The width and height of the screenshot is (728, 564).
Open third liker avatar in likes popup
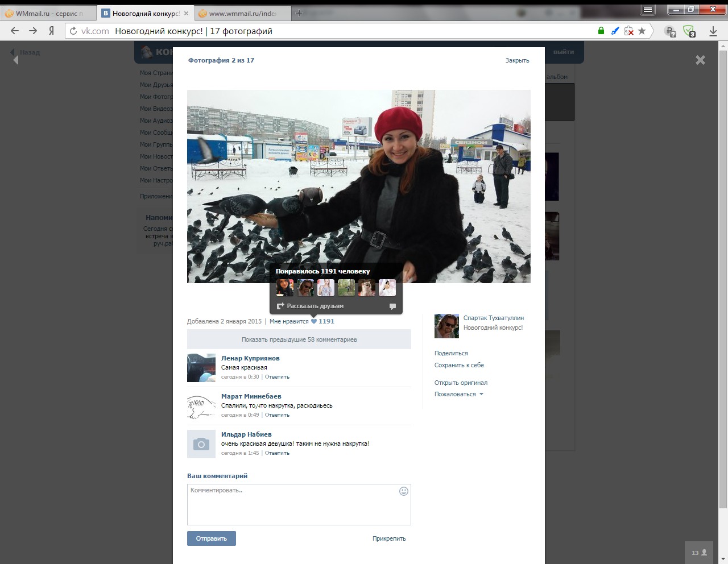click(x=326, y=288)
